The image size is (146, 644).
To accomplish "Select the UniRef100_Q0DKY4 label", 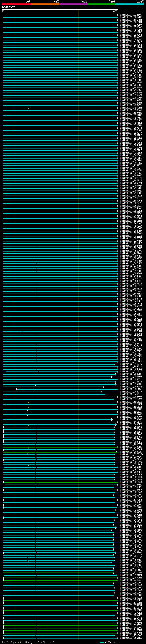I will 131,72.
